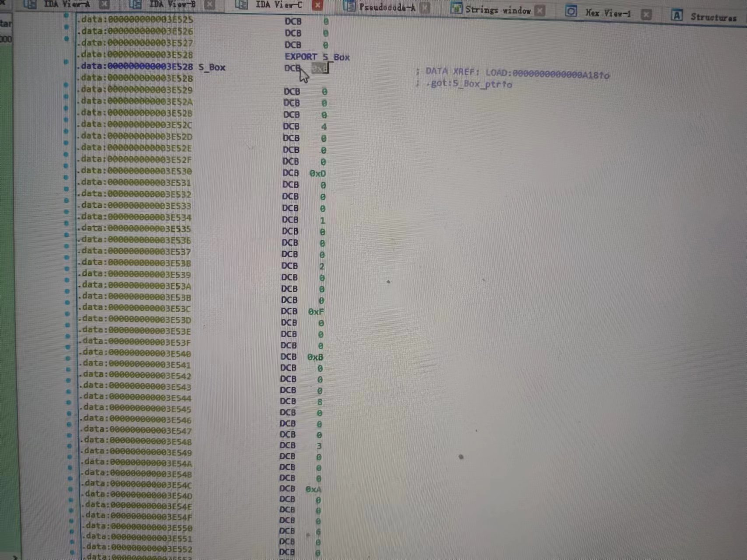Toggle breakpoint dot at address 3E52C

(x=66, y=119)
